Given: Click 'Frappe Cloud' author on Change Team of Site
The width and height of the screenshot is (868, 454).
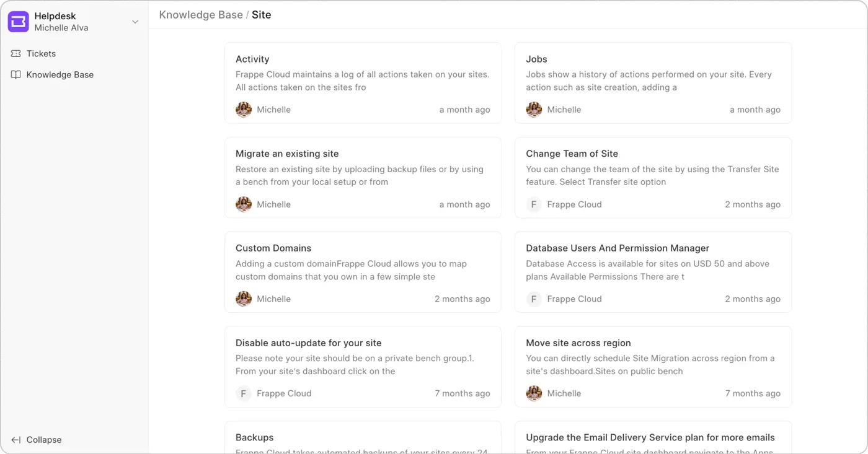Looking at the screenshot, I should click(x=574, y=204).
